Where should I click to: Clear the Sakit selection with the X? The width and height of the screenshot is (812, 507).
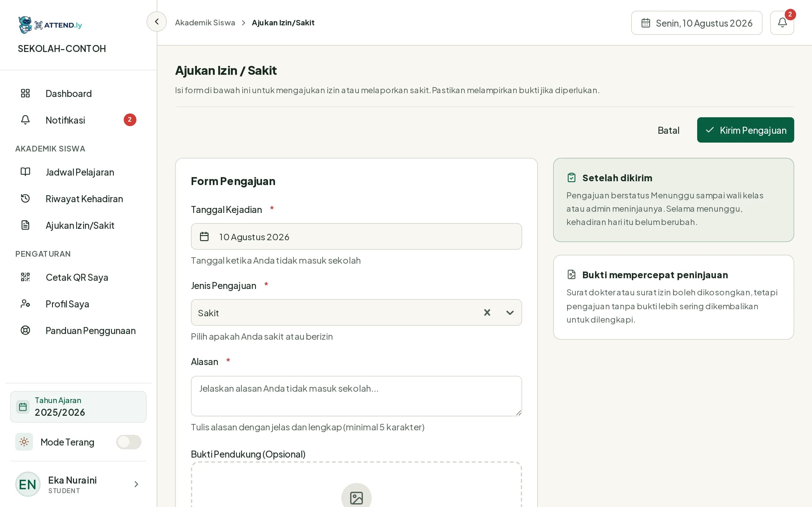tap(487, 312)
